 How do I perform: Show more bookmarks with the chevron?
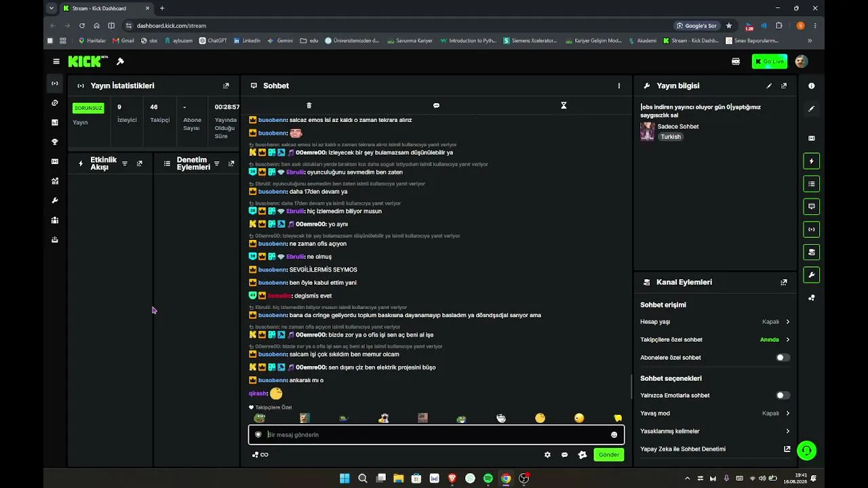point(810,41)
